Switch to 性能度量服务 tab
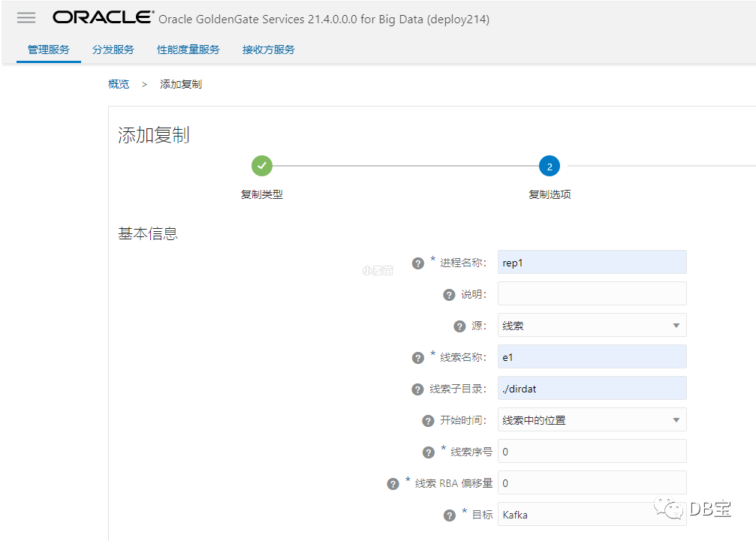The height and width of the screenshot is (541, 756). (x=188, y=50)
